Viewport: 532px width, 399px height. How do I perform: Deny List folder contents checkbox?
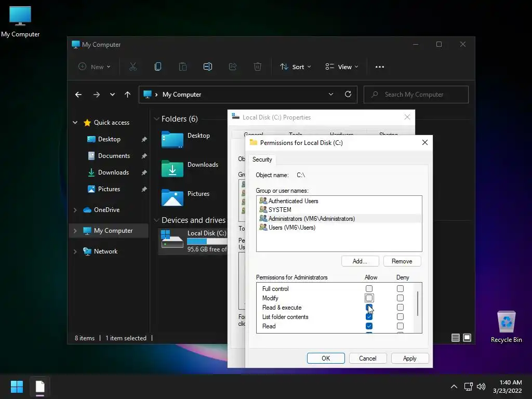click(401, 316)
